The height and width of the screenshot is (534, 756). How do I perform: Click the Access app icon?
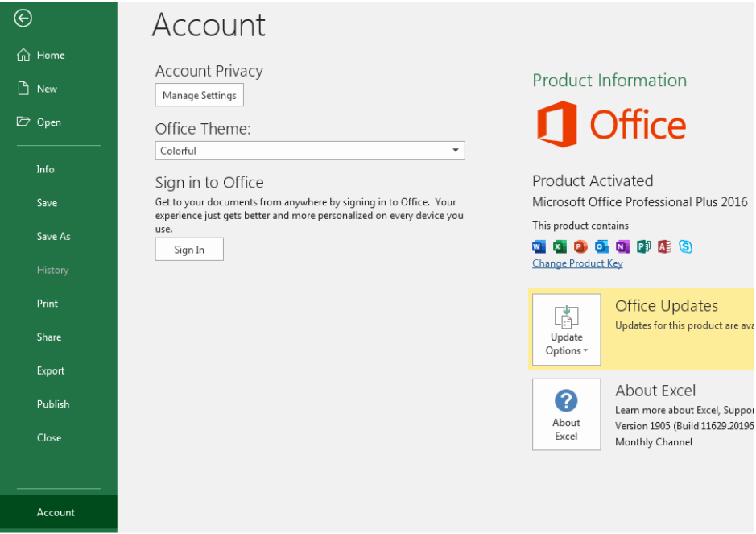[x=664, y=247]
